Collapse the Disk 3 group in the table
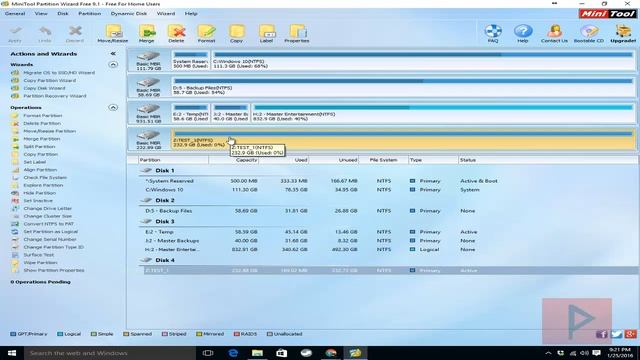The height and width of the screenshot is (360, 640). (146, 221)
